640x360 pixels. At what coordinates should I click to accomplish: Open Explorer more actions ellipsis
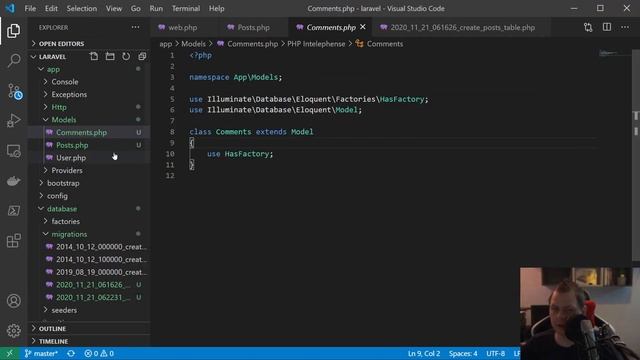136,27
